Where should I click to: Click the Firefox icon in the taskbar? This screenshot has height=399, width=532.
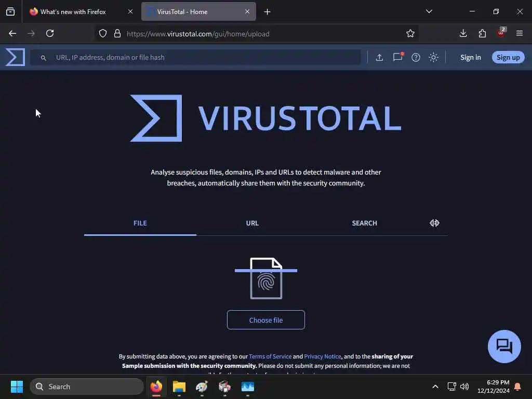tap(156, 387)
